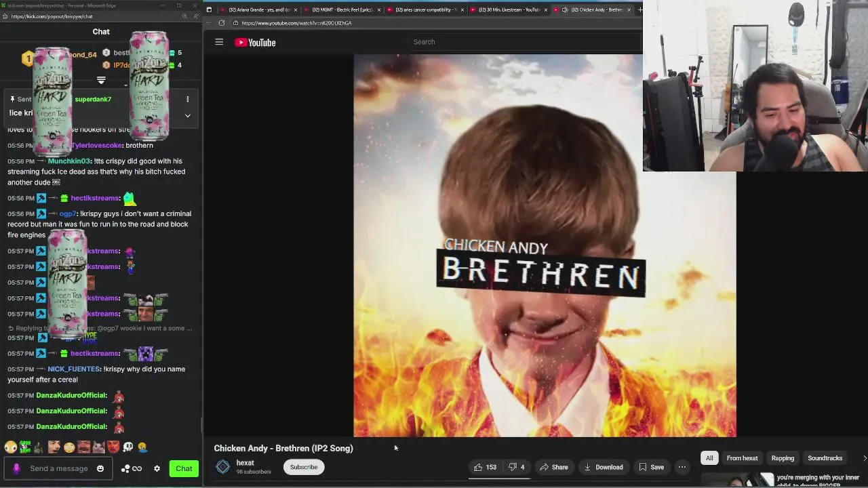Screen dimensions: 868x488
Task: Save the video to a playlist
Action: (x=651, y=467)
